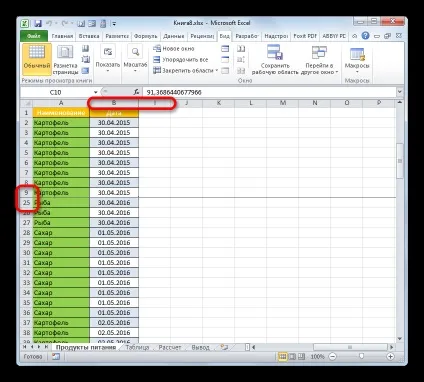Click the fx insert function icon
Image resolution: width=424 pixels, height=382 pixels.
pyautogui.click(x=136, y=92)
